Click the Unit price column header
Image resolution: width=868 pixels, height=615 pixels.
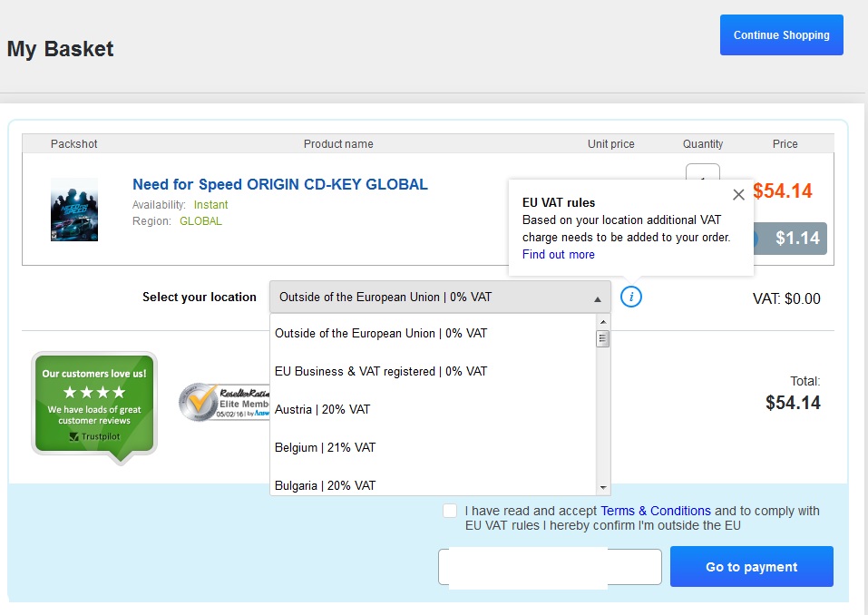[610, 144]
